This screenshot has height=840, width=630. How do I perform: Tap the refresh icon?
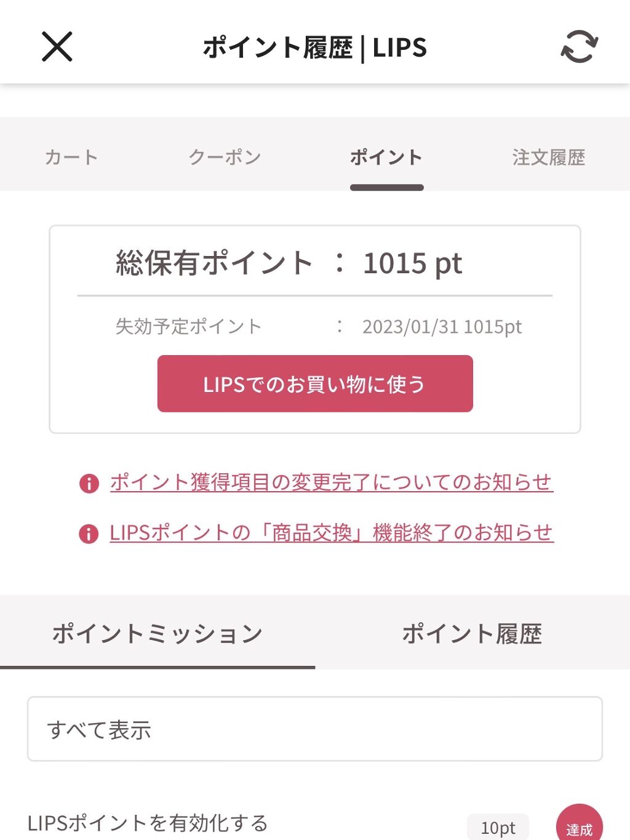[579, 47]
